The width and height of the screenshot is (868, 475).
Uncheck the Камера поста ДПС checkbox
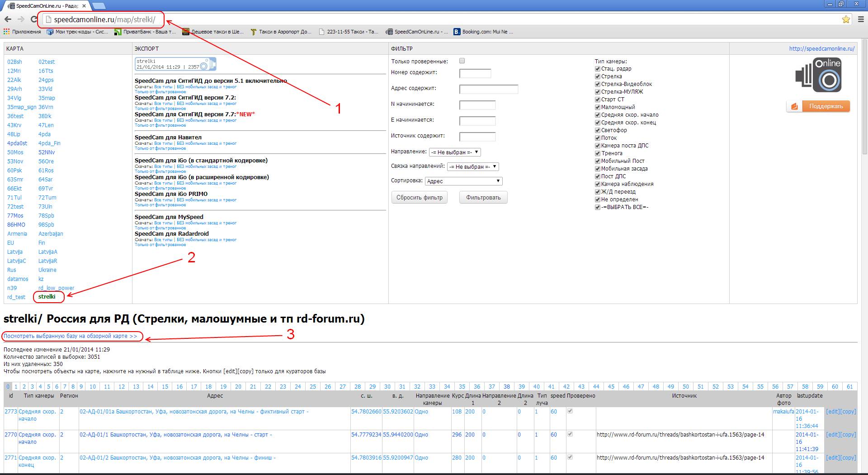pos(598,146)
